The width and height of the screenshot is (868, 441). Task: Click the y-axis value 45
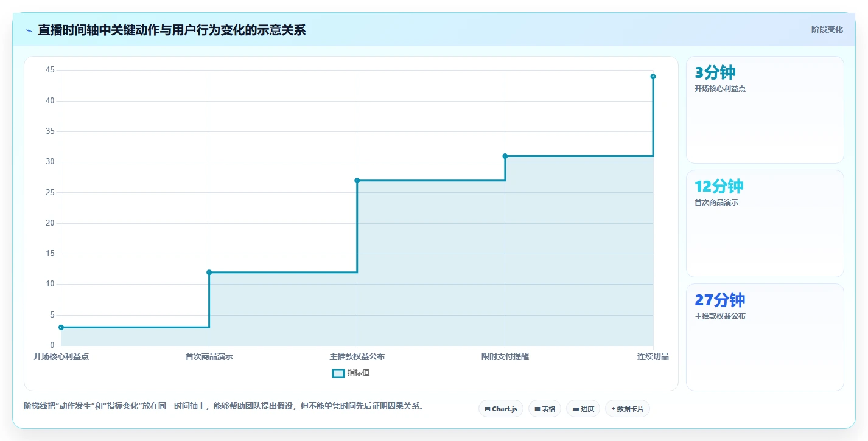pos(50,70)
